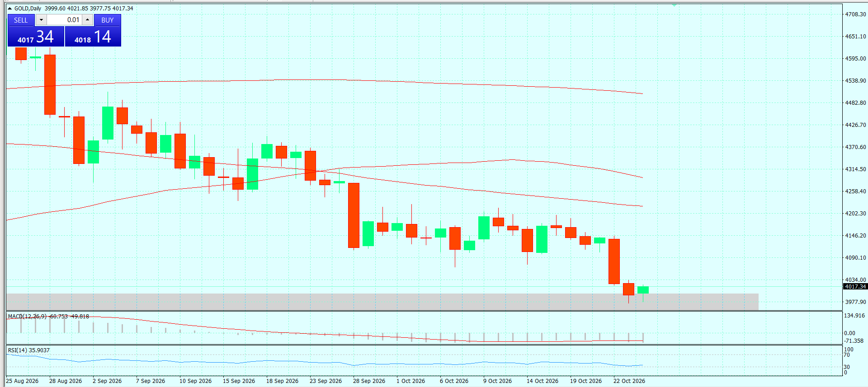Click the 25 Aug 2026 date label

tap(22, 381)
